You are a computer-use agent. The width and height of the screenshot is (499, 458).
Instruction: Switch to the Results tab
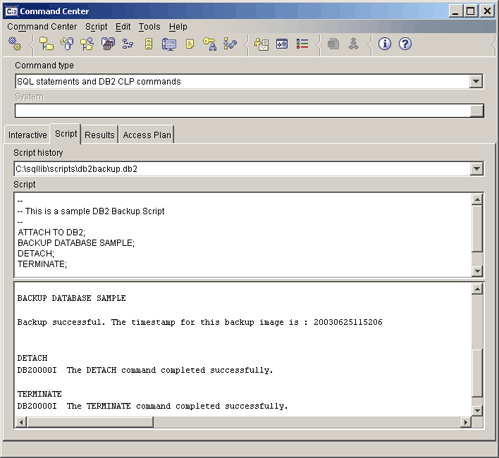click(99, 135)
